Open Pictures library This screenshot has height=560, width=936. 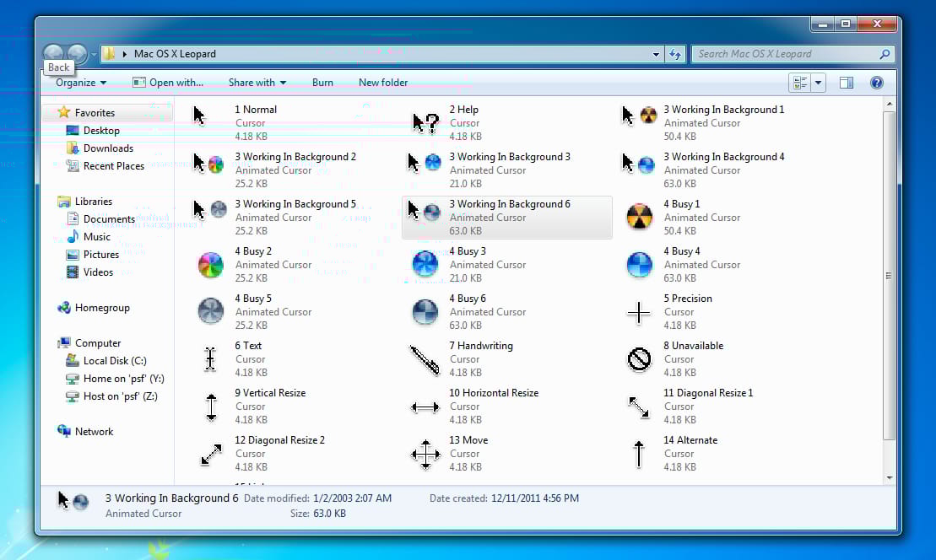click(x=101, y=255)
